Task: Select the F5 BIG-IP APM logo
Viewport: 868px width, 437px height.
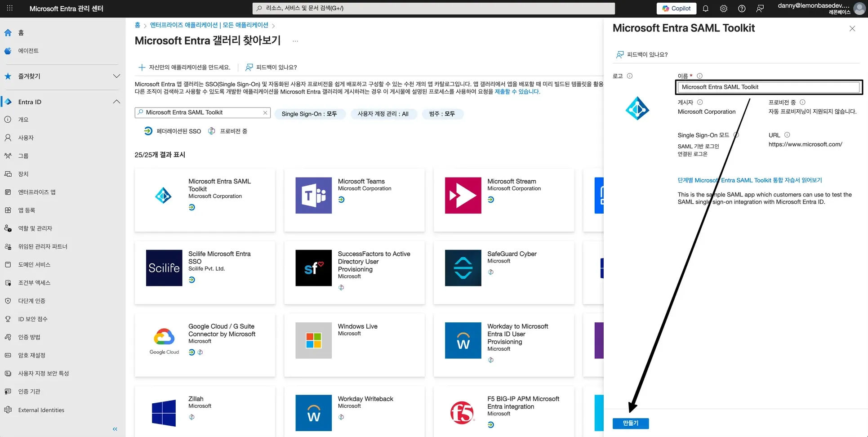Action: [463, 413]
